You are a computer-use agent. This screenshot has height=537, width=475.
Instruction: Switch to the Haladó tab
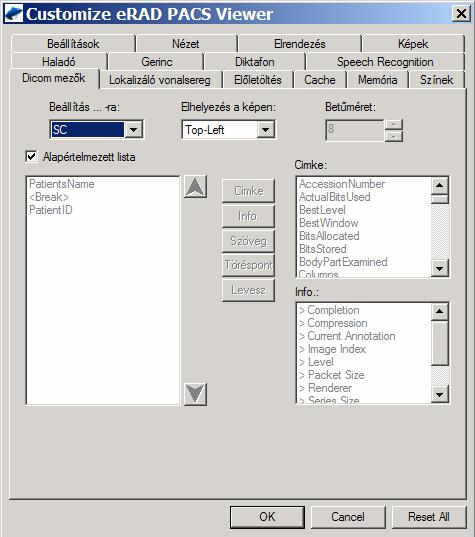59,62
